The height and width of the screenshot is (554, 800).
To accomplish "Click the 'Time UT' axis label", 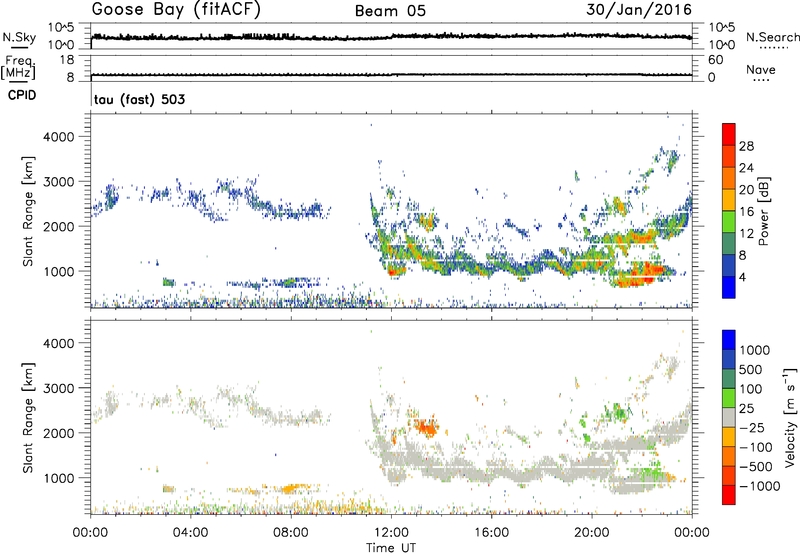I will 391,548.
